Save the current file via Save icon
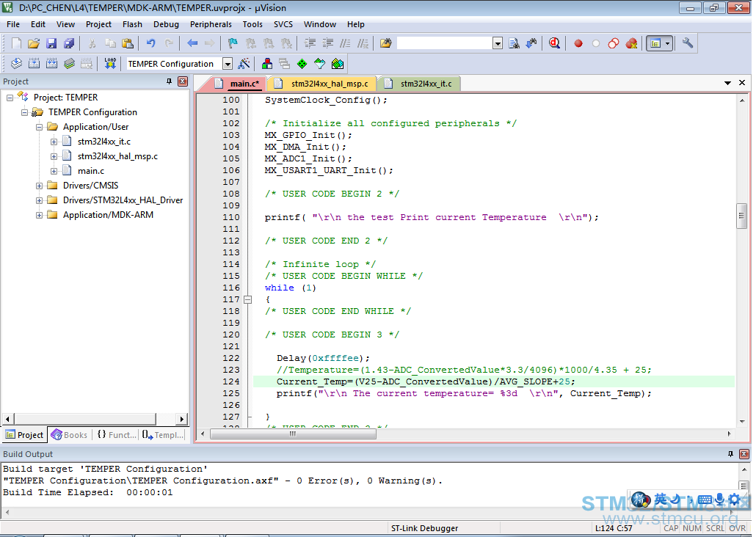 (x=51, y=43)
